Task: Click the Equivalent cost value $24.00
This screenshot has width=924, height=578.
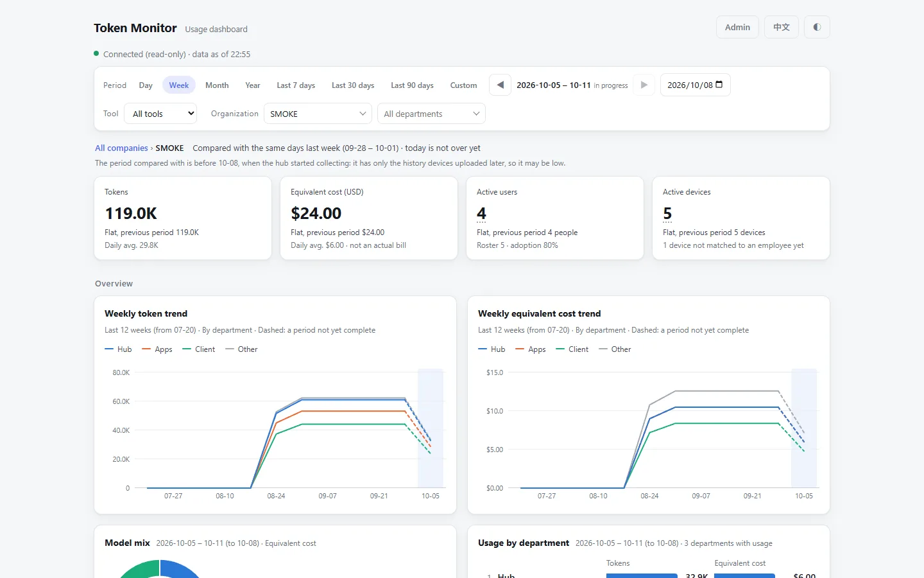Action: click(x=316, y=213)
